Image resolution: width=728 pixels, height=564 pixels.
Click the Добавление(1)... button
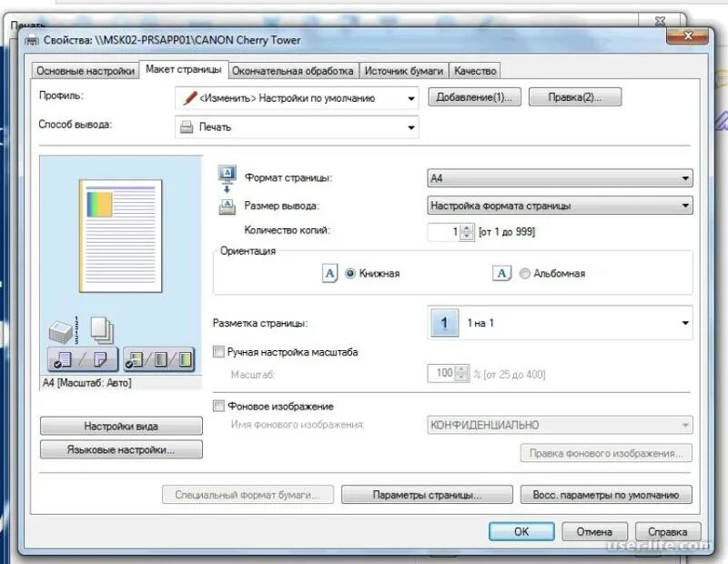click(474, 97)
